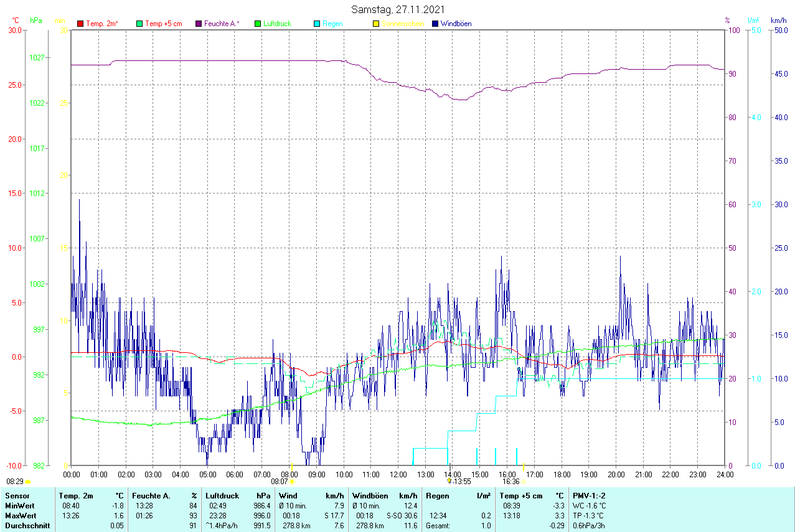Click the chart title 'Samstag, 27.11.2021'

398,9
